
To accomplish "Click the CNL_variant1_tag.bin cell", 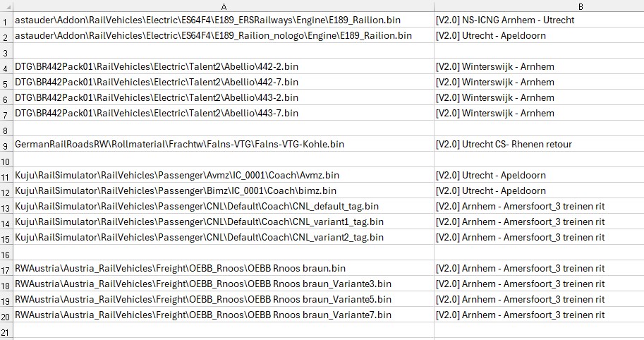I will click(x=224, y=221).
